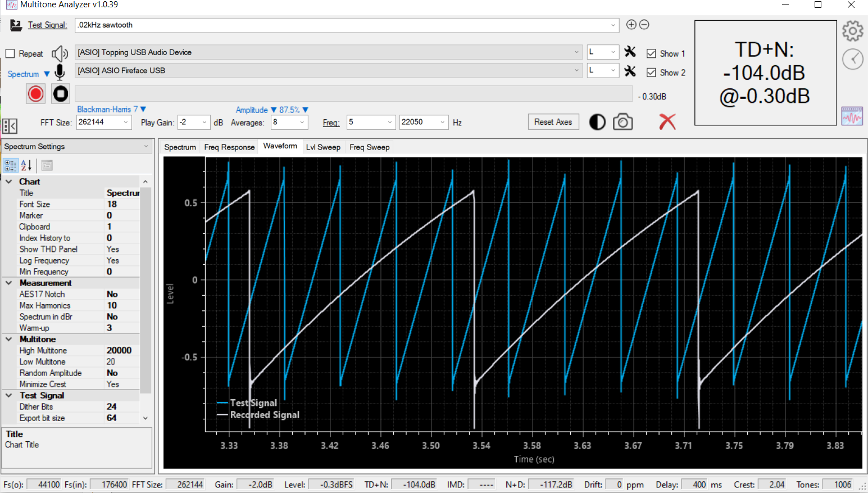868x493 pixels.
Task: Select the Dither Bits property row
Action: pyautogui.click(x=71, y=406)
